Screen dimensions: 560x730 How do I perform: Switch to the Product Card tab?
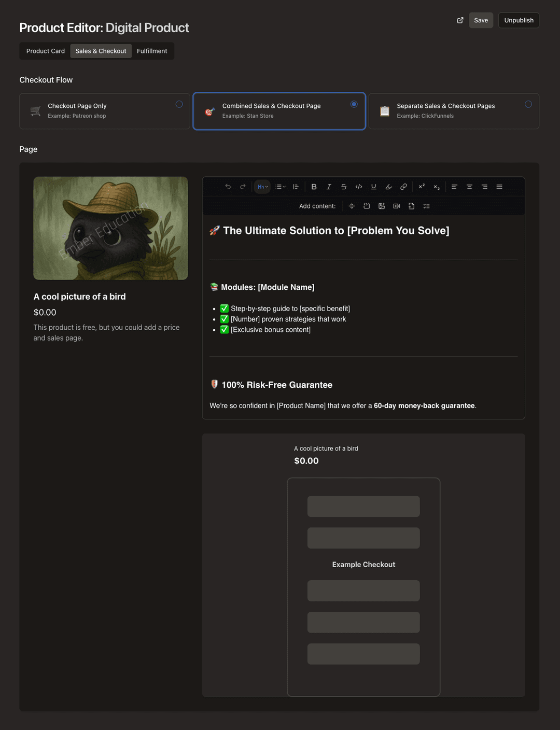pos(46,51)
